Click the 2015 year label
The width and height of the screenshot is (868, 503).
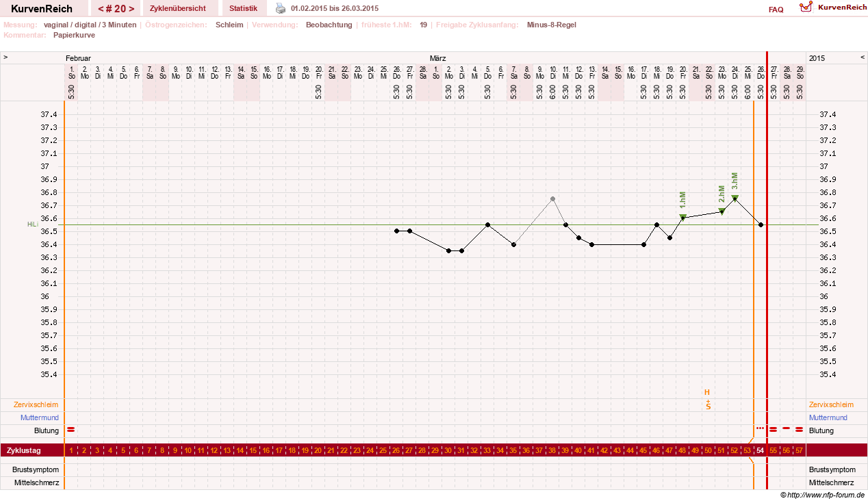pos(817,58)
